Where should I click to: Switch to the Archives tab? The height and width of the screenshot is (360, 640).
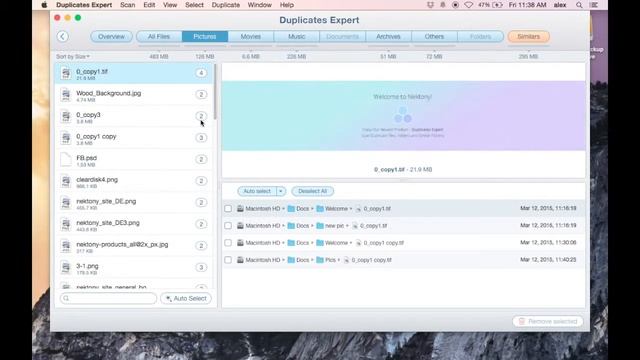(x=388, y=36)
